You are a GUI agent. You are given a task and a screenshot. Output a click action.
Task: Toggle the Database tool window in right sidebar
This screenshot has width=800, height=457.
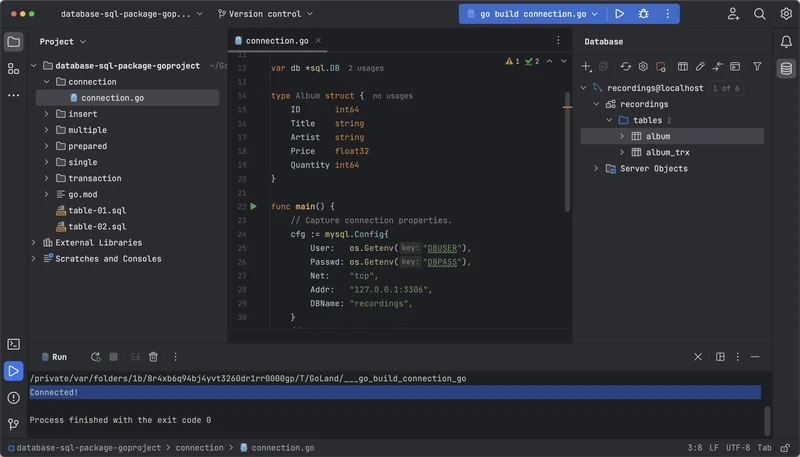(786, 68)
